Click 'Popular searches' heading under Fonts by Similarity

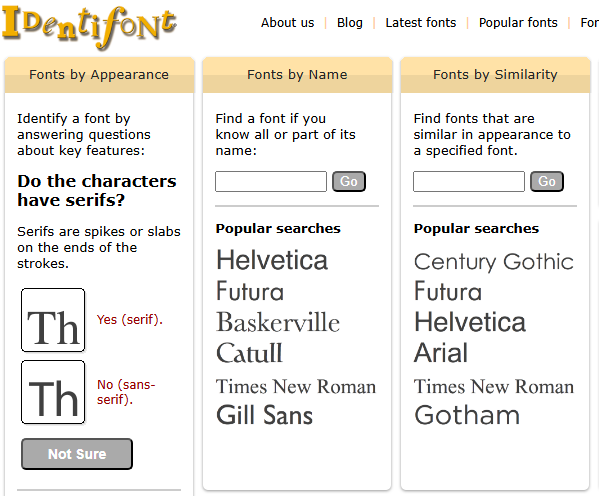coord(476,229)
